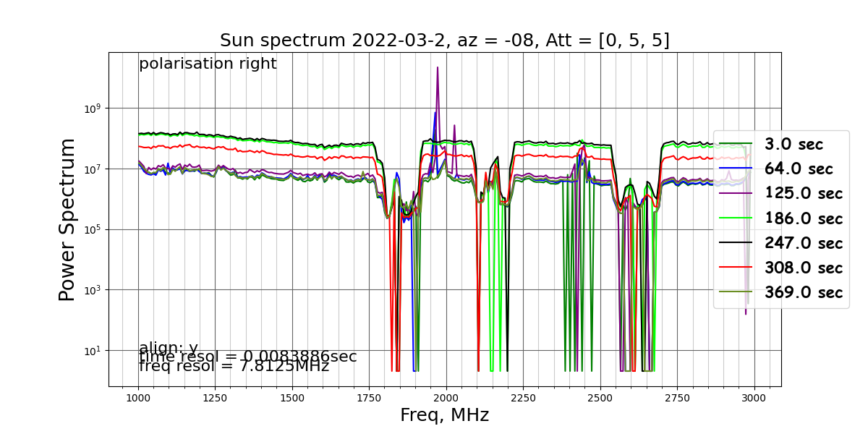
Task: Click the Freq, MHz axis label
Action: click(445, 415)
